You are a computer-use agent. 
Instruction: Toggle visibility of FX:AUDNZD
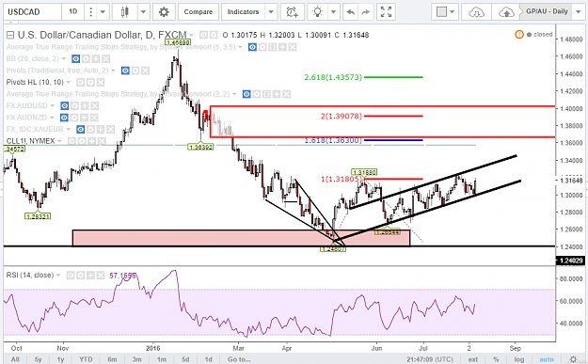pos(64,118)
